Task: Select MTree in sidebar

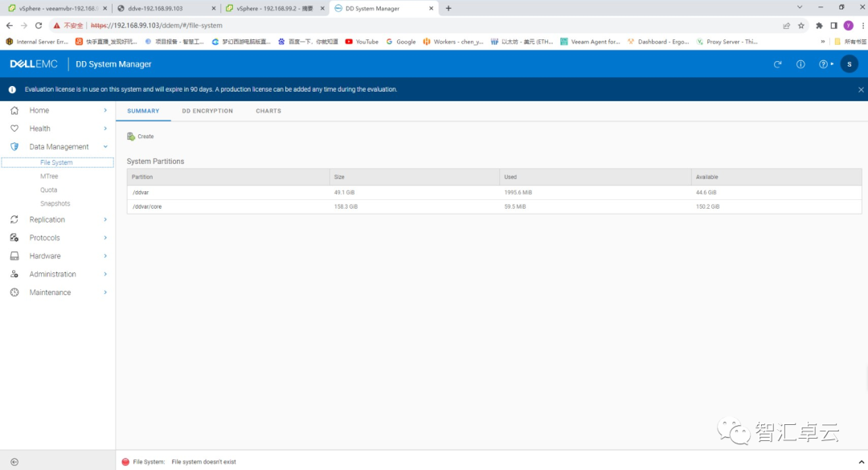Action: [49, 176]
